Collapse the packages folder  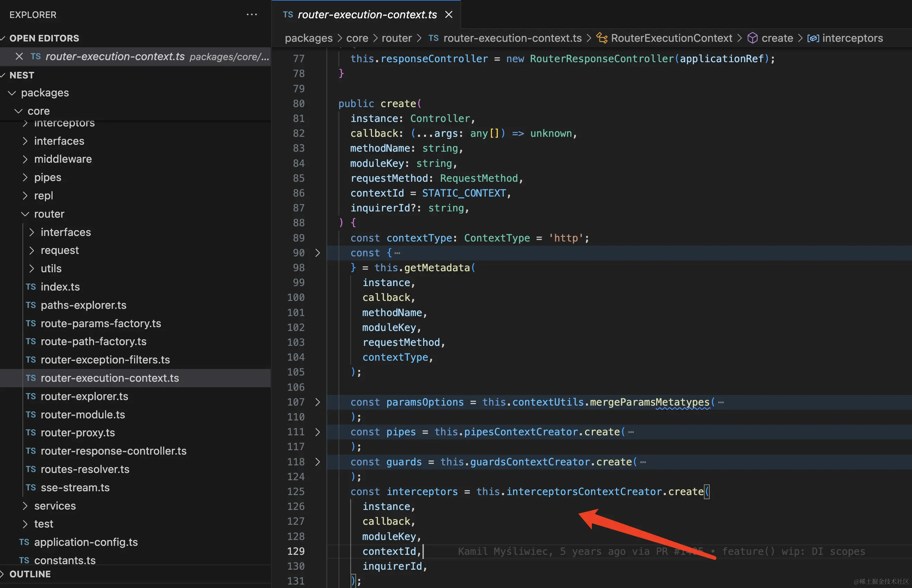coord(12,93)
